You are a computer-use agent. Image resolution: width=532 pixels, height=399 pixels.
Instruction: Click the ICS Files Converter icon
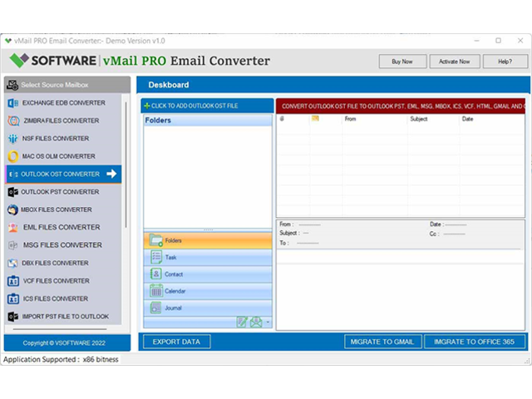13,298
